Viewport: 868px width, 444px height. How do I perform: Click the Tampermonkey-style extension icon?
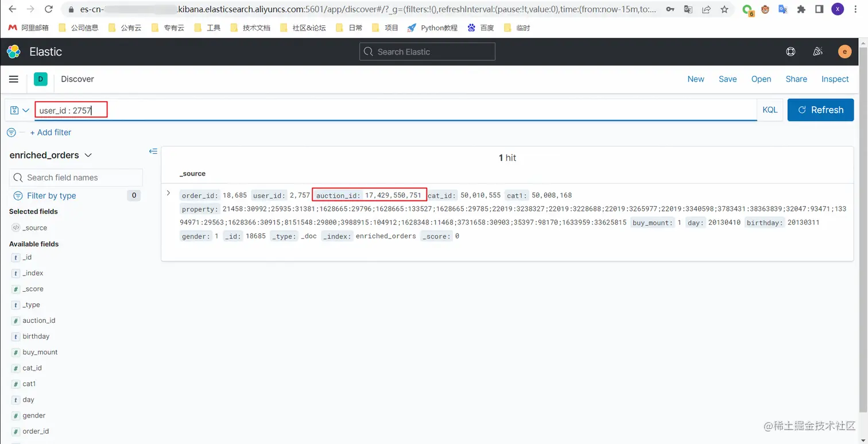[x=765, y=9]
